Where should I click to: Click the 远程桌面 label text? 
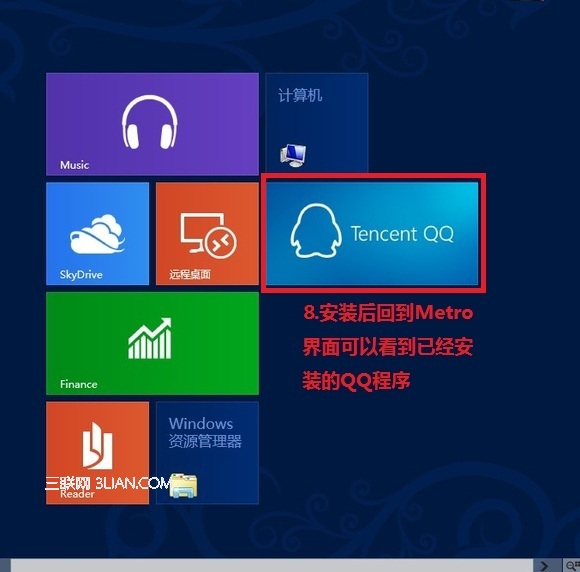[x=190, y=274]
